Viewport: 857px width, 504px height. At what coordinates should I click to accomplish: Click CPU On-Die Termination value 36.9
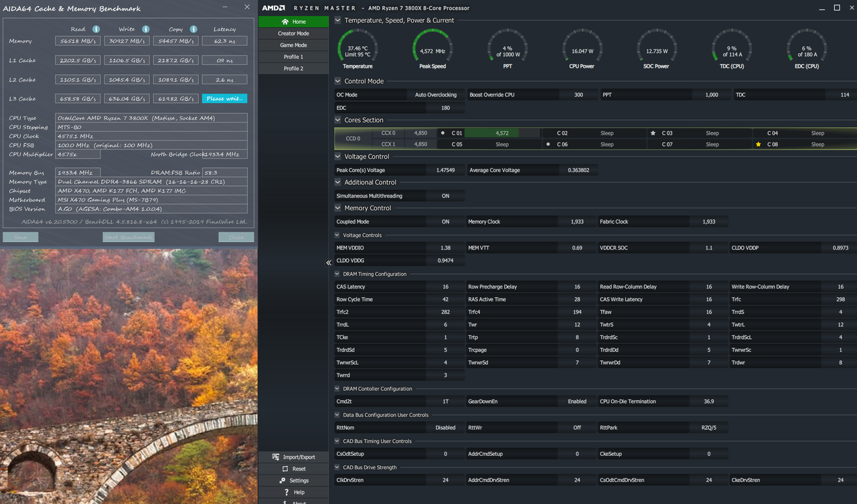point(708,402)
